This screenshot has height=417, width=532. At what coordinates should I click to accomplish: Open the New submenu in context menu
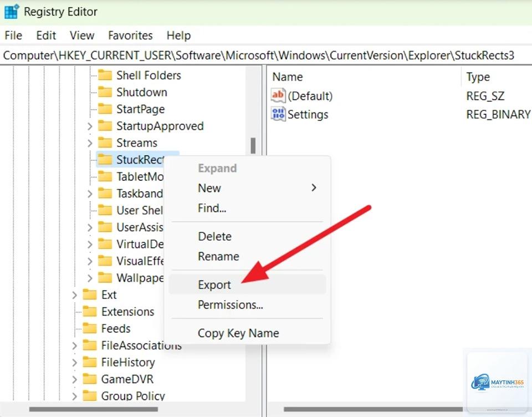247,188
